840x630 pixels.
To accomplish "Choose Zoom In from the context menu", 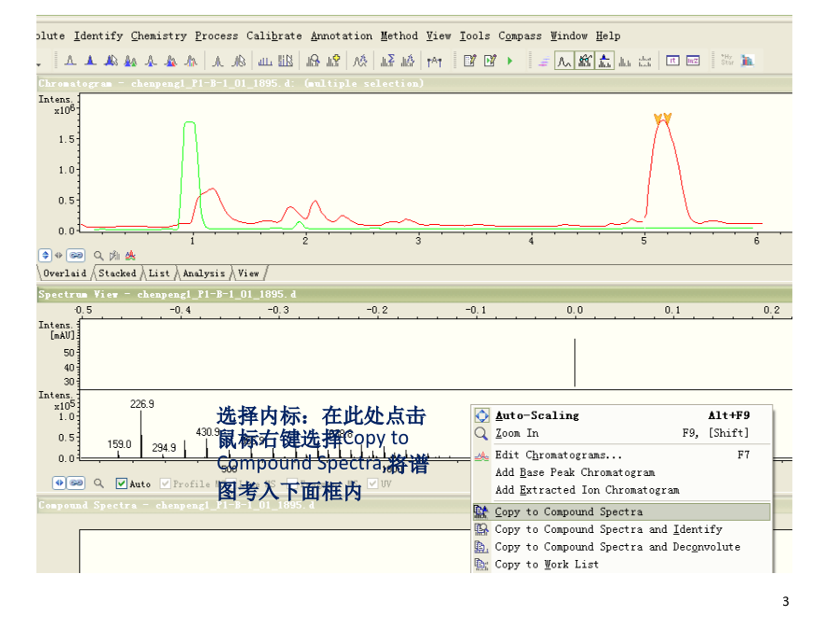I will tap(622, 433).
